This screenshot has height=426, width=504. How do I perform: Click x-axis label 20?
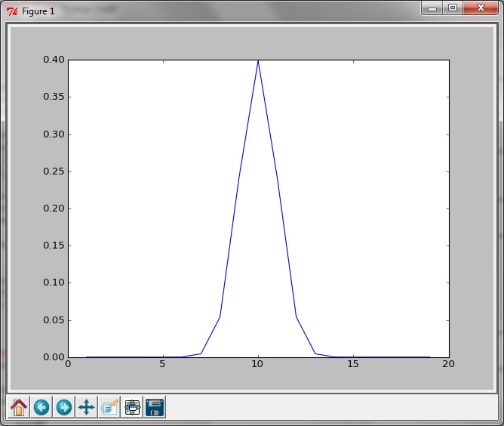point(448,364)
